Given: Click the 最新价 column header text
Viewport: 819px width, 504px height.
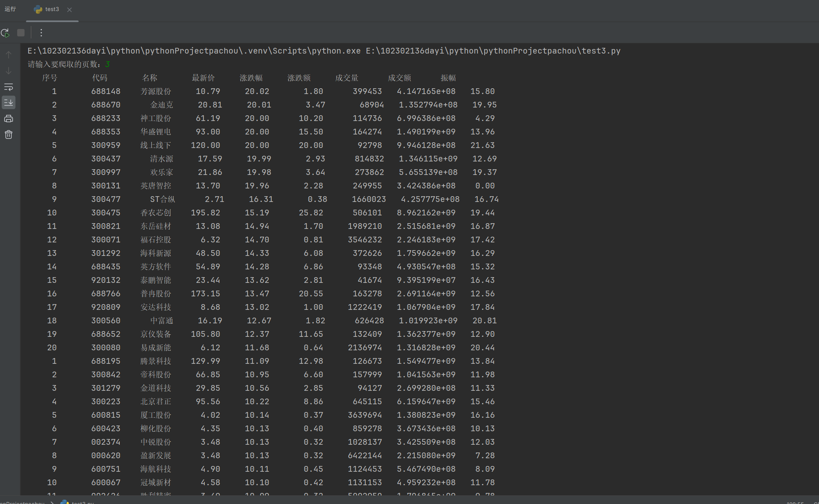Looking at the screenshot, I should pos(203,78).
